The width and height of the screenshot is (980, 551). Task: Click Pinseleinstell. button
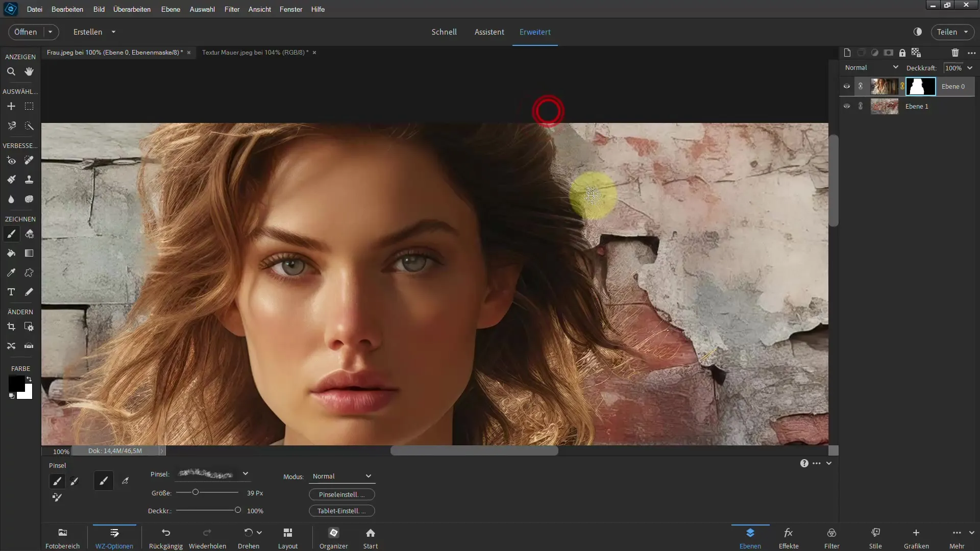[x=342, y=494]
